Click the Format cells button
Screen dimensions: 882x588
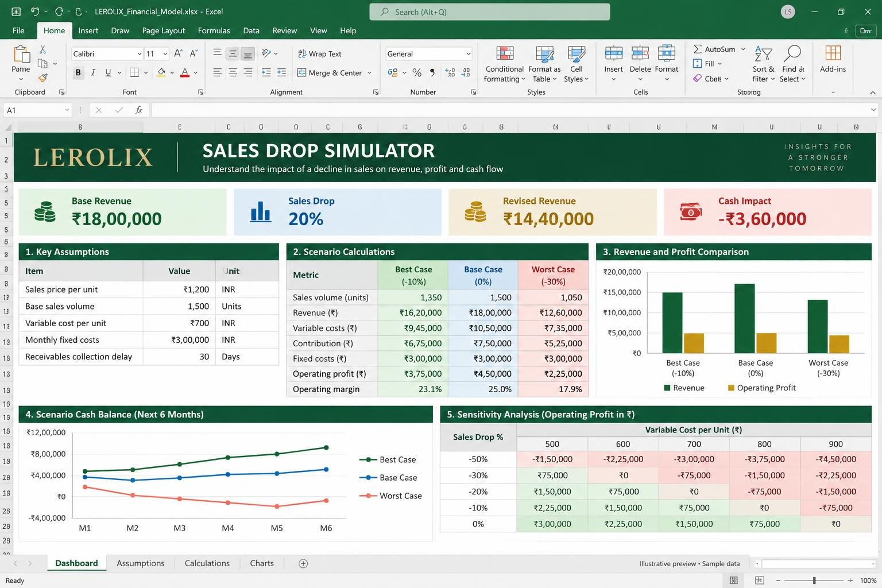[x=666, y=64]
